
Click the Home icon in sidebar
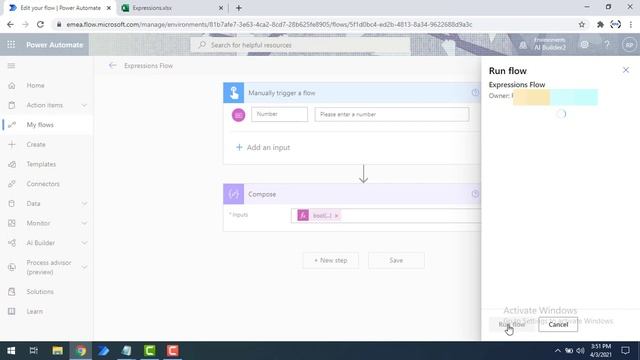click(x=12, y=85)
